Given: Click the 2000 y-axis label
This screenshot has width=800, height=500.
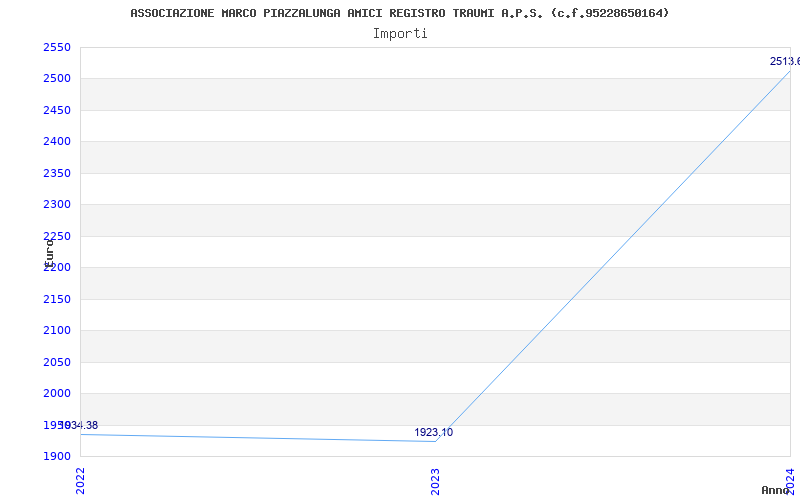Looking at the screenshot, I should tap(57, 393).
